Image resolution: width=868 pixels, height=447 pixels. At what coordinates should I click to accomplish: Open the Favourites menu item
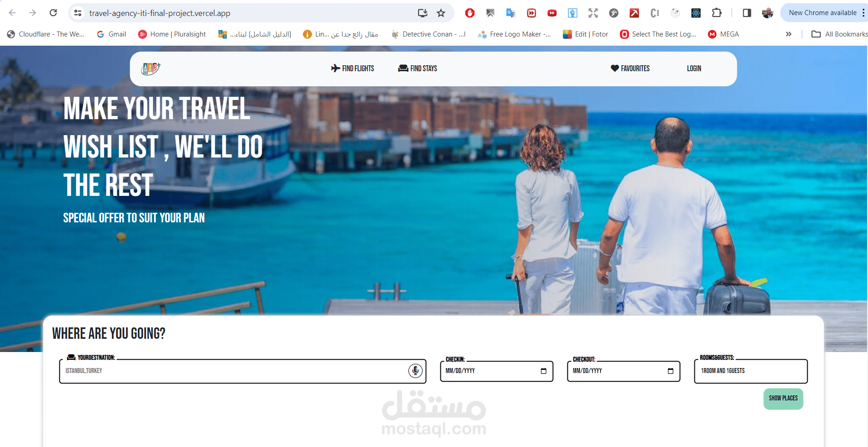(x=630, y=68)
